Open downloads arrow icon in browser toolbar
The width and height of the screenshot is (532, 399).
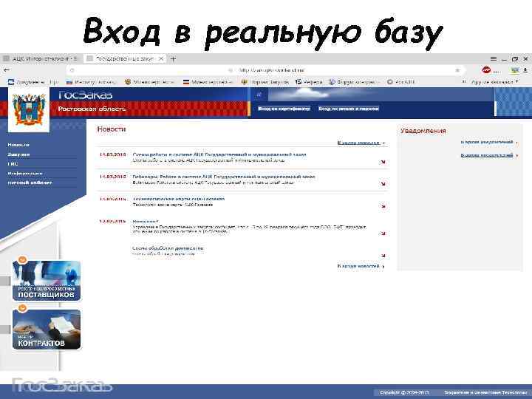pyautogui.click(x=525, y=70)
